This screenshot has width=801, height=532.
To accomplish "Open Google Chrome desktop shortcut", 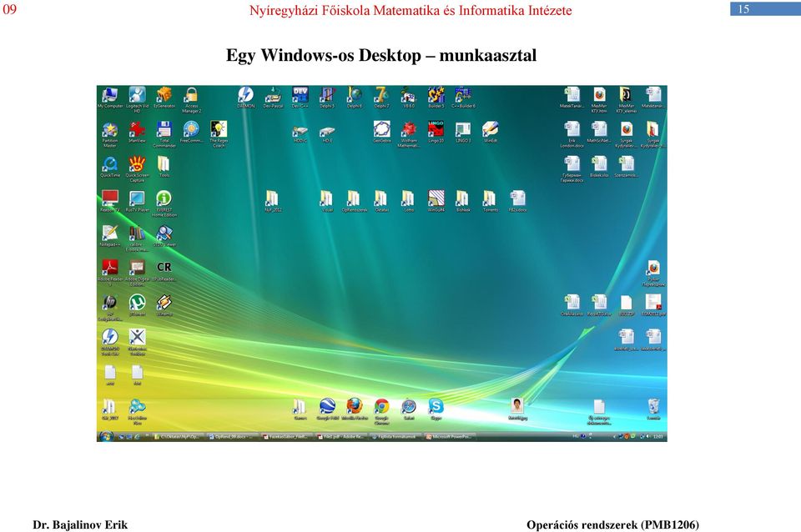I will (x=381, y=412).
